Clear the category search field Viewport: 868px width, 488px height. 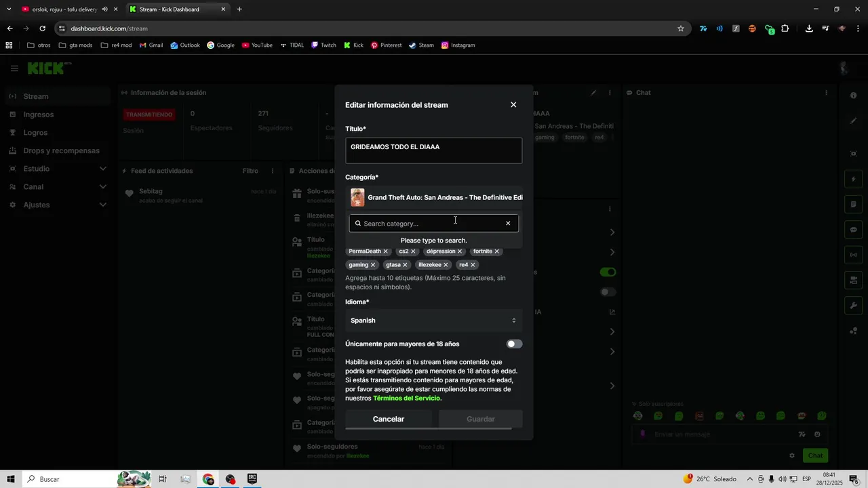pos(508,224)
